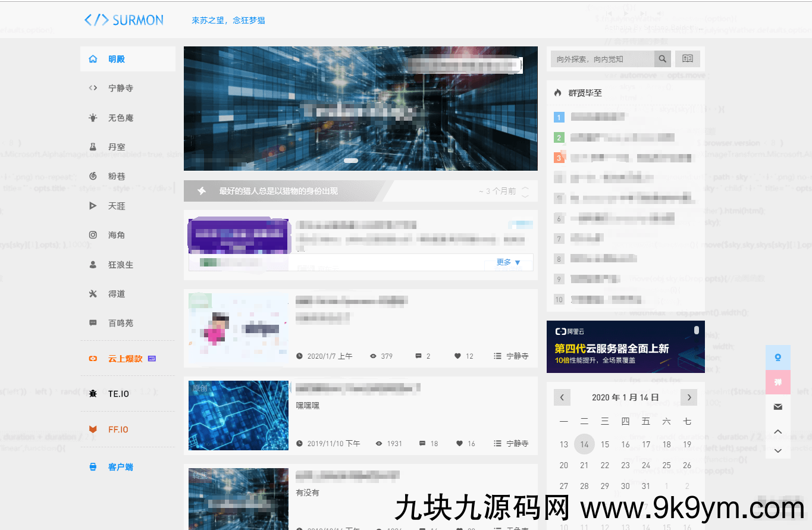The width and height of the screenshot is (812, 530).
Task: Open the 阿里云 cloud server ad banner
Action: (626, 347)
